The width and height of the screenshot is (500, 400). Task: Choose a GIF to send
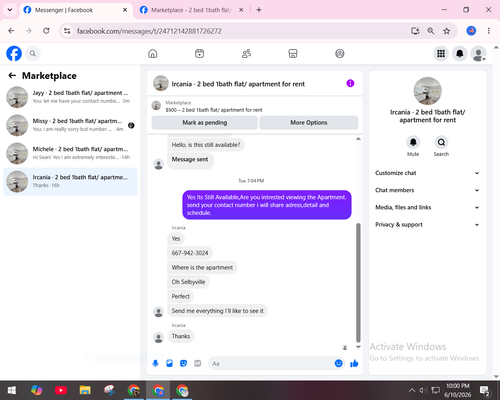[198, 363]
